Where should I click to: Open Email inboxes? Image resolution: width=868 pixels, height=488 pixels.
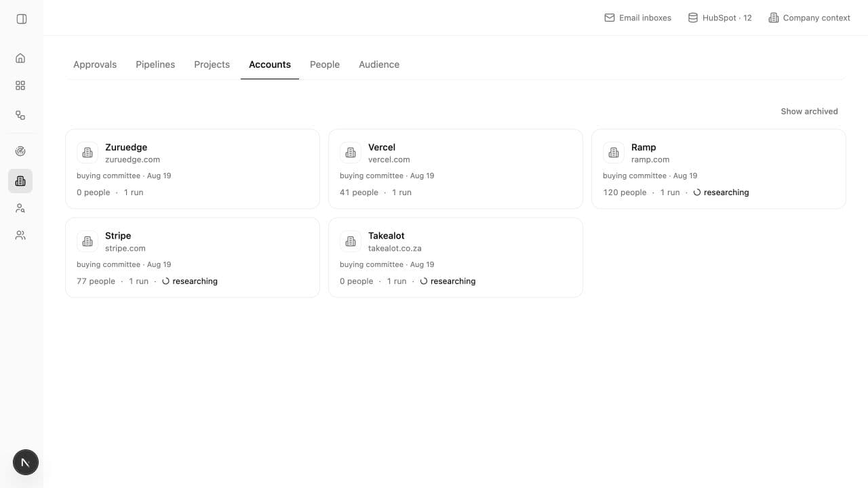[637, 18]
